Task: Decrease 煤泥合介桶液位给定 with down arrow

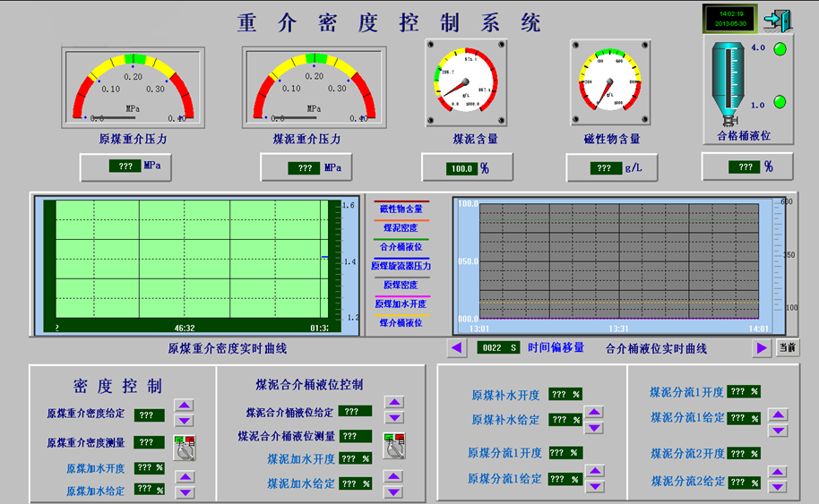Action: click(394, 418)
